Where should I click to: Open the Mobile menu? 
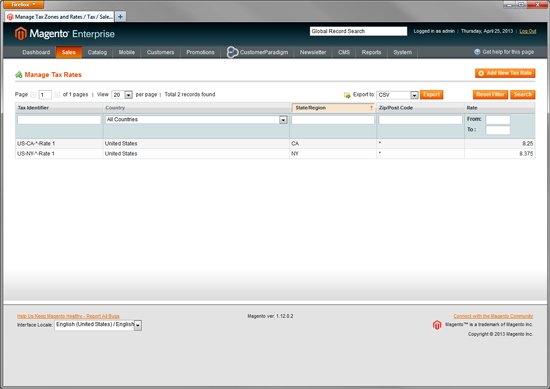[x=127, y=52]
